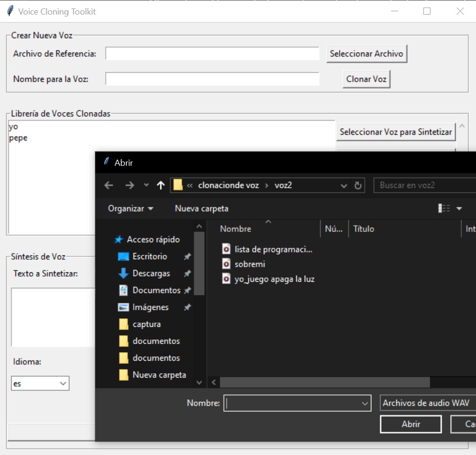Image resolution: width=476 pixels, height=455 pixels.
Task: Click the Escritorio desktop icon
Action: 123,257
